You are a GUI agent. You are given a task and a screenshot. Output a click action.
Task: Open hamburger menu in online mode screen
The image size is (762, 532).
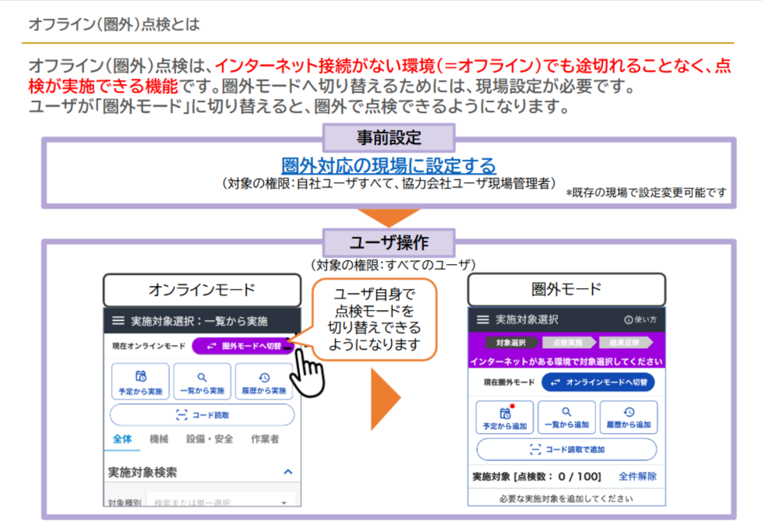[118, 321]
